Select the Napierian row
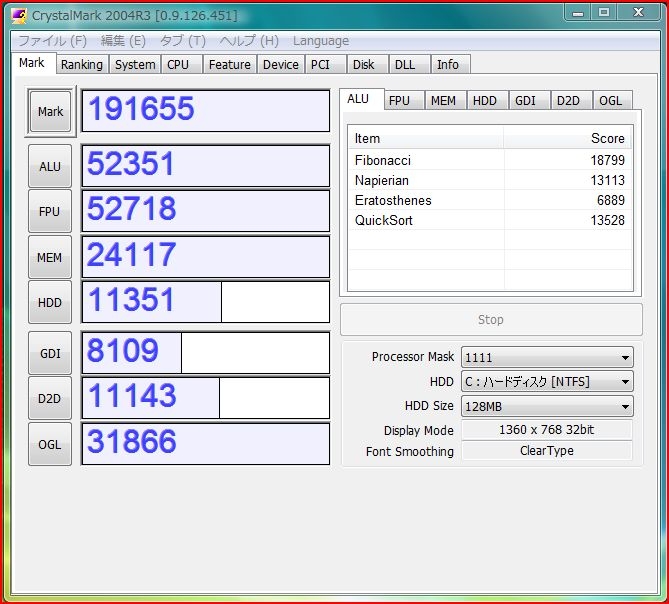The width and height of the screenshot is (669, 604). pyautogui.click(x=490, y=180)
